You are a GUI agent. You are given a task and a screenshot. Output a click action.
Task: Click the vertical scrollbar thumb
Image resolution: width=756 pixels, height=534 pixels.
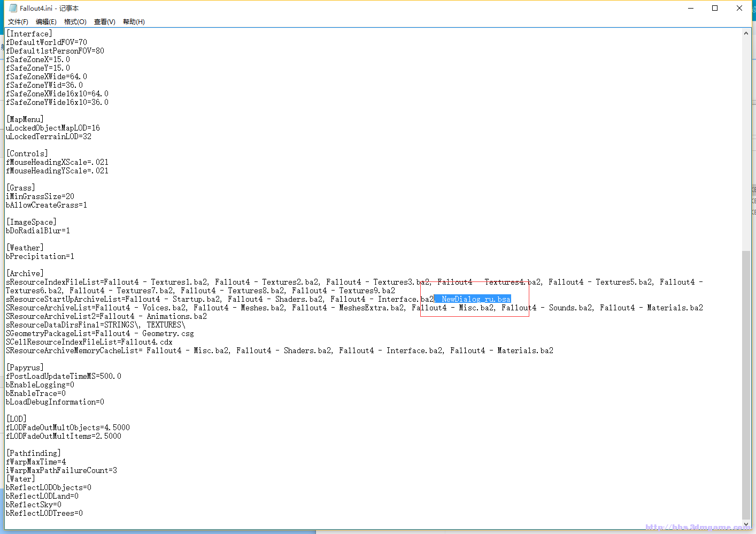tap(746, 384)
